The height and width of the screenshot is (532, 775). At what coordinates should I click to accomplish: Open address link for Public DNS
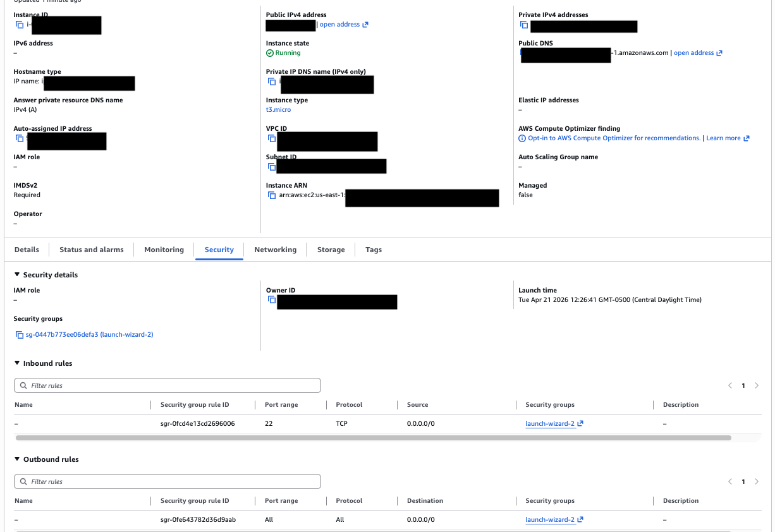point(693,53)
